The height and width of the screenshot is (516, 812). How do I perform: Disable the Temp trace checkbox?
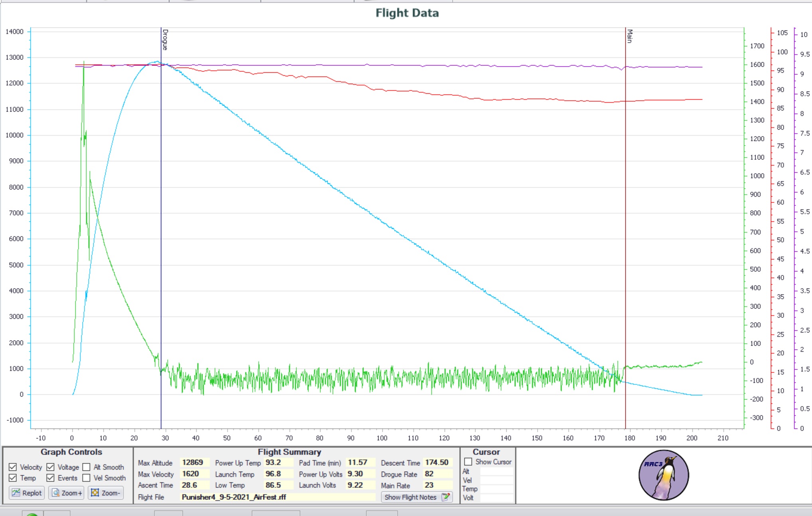pyautogui.click(x=13, y=478)
